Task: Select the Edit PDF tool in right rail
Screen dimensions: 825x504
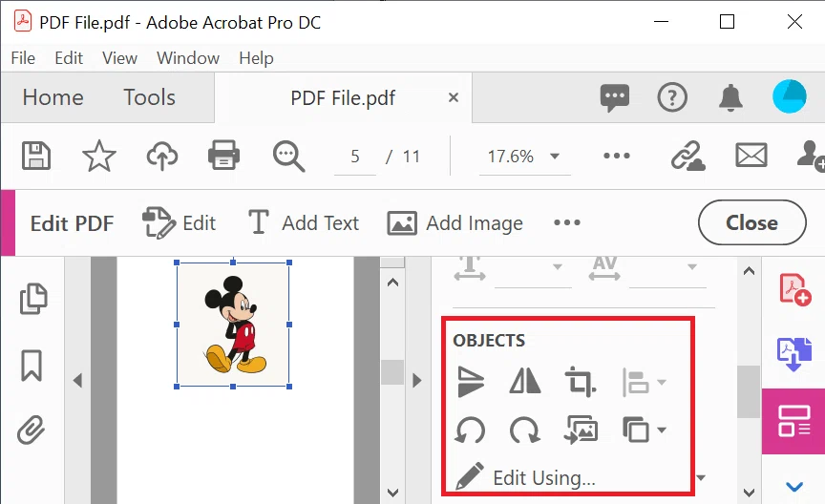Action: (793, 421)
